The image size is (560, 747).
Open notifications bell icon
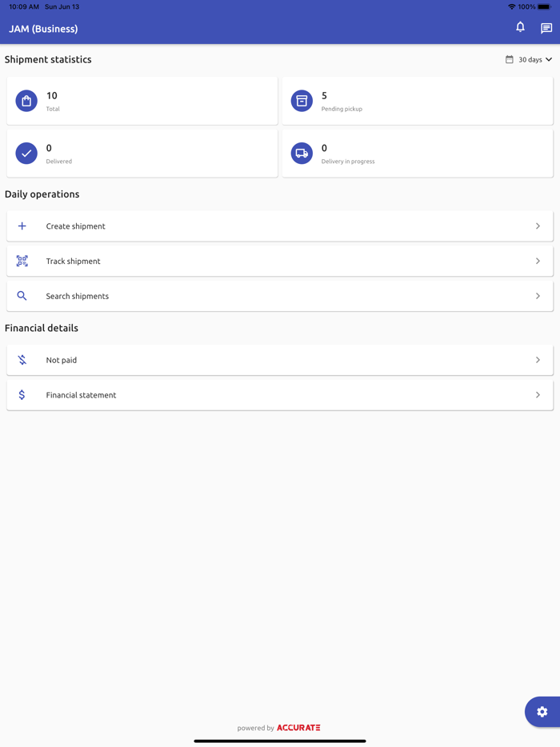[520, 27]
